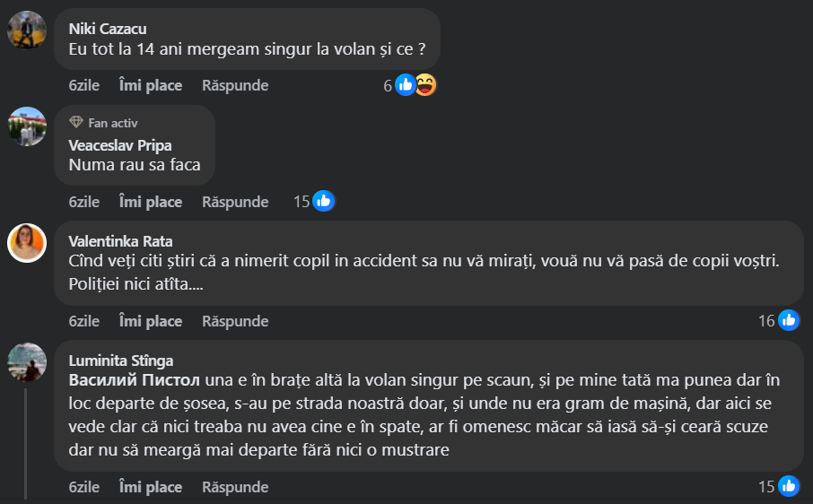Open Niki Cazacu's profile picture
The width and height of the screenshot is (813, 504).
[27, 31]
